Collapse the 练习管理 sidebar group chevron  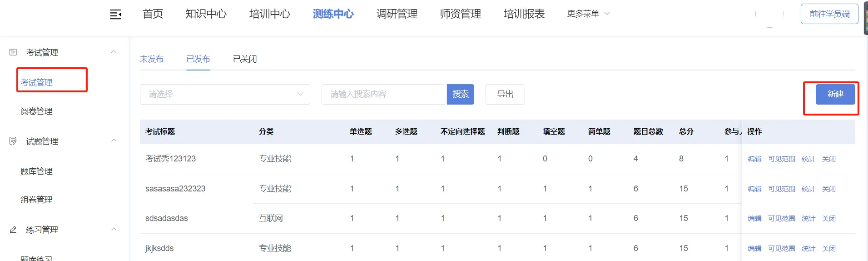(114, 229)
